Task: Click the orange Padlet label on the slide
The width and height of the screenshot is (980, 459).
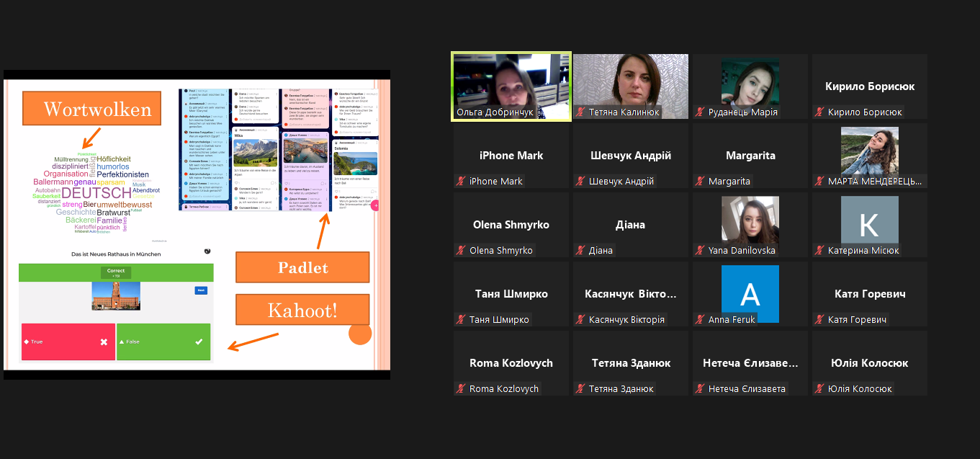Action: 302,267
